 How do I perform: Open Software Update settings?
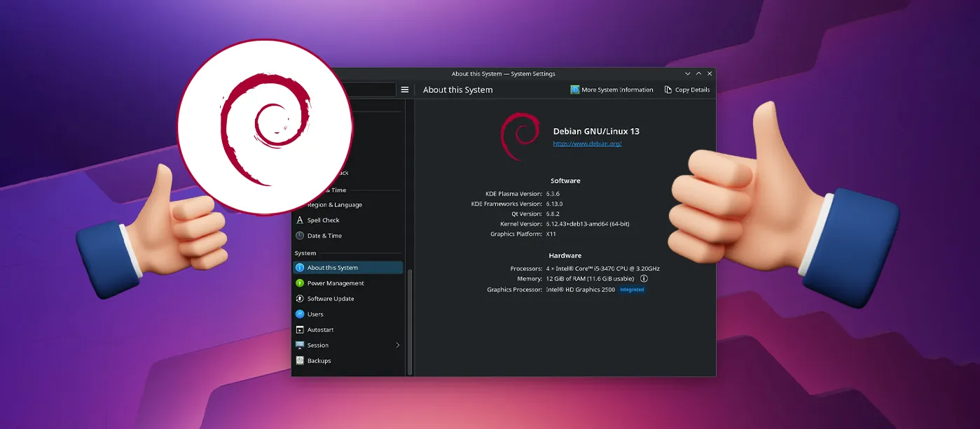tap(331, 298)
